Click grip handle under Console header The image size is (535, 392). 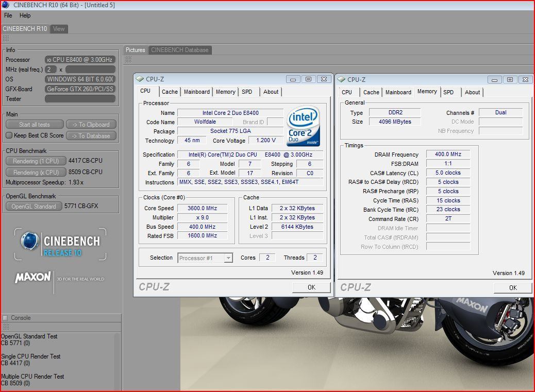pos(6,327)
